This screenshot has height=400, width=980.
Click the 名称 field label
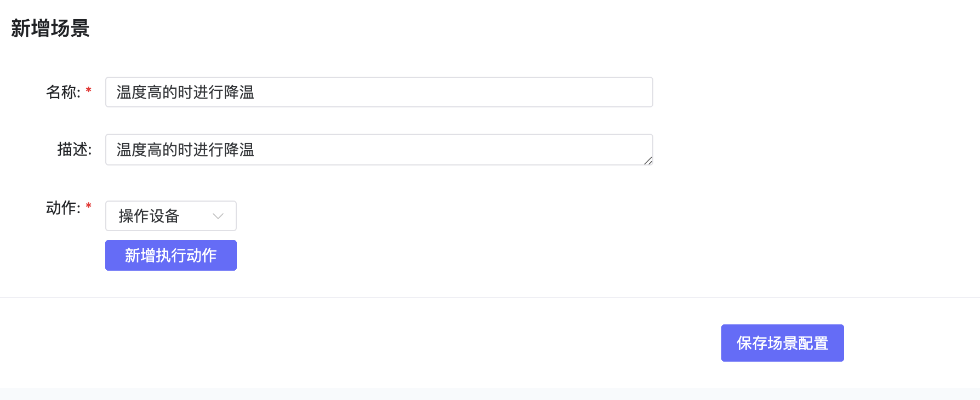click(63, 92)
